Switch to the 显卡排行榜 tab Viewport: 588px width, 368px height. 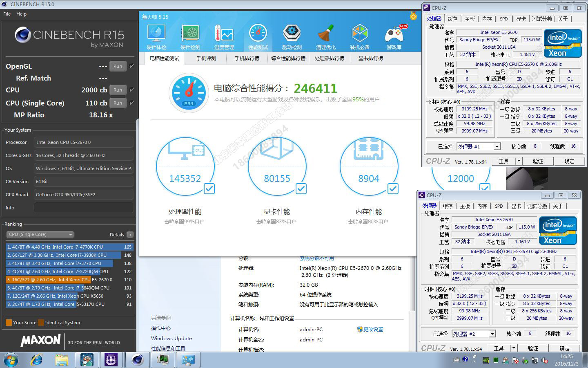coord(371,58)
